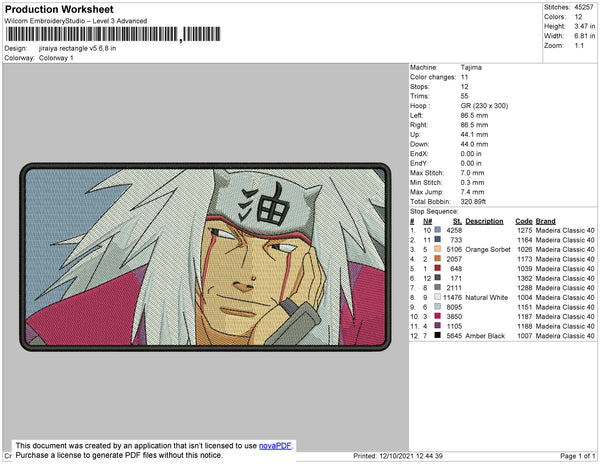The image size is (600, 464).
Task: Click the 'Production Worksheet' title
Action: pos(59,10)
